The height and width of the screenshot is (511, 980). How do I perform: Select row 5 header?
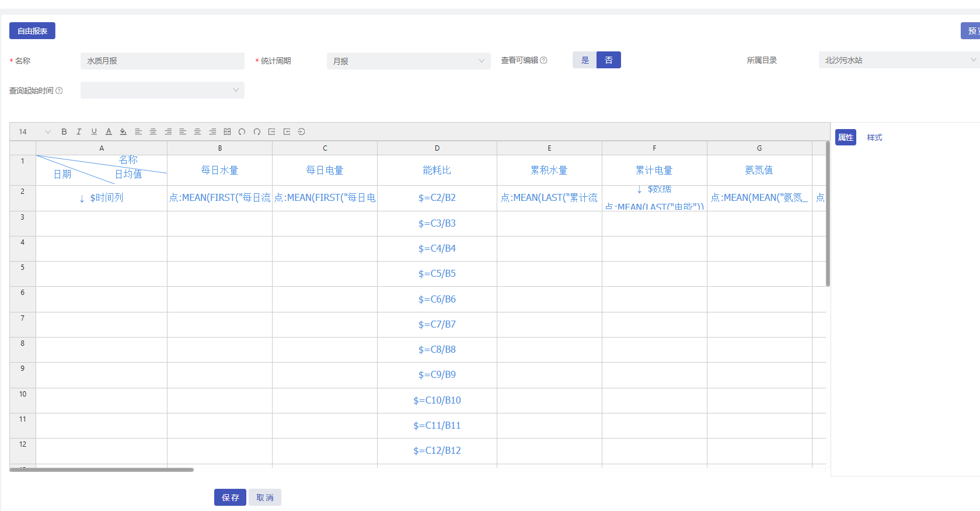coord(23,274)
